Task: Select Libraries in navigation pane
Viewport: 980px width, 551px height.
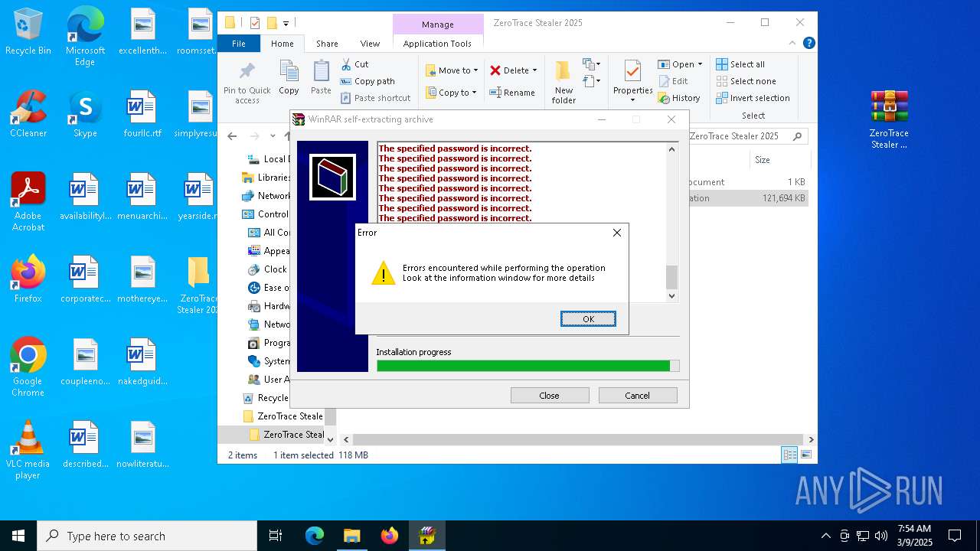Action: [266, 178]
